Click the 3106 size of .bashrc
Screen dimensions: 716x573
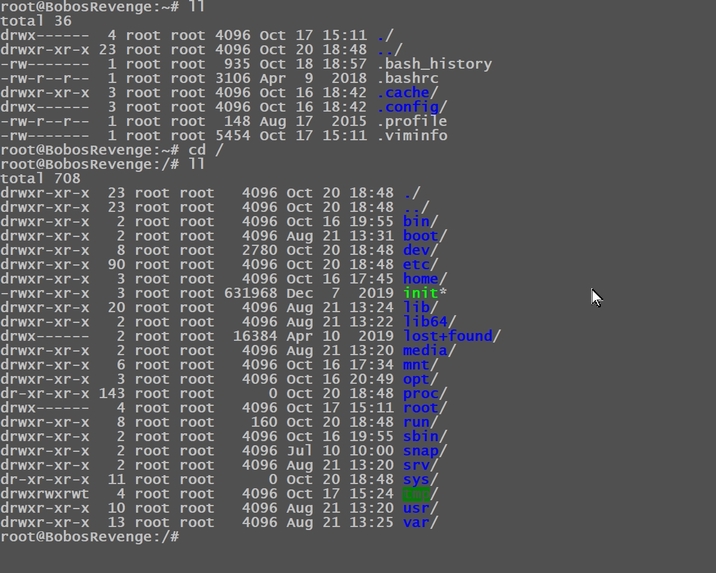233,79
